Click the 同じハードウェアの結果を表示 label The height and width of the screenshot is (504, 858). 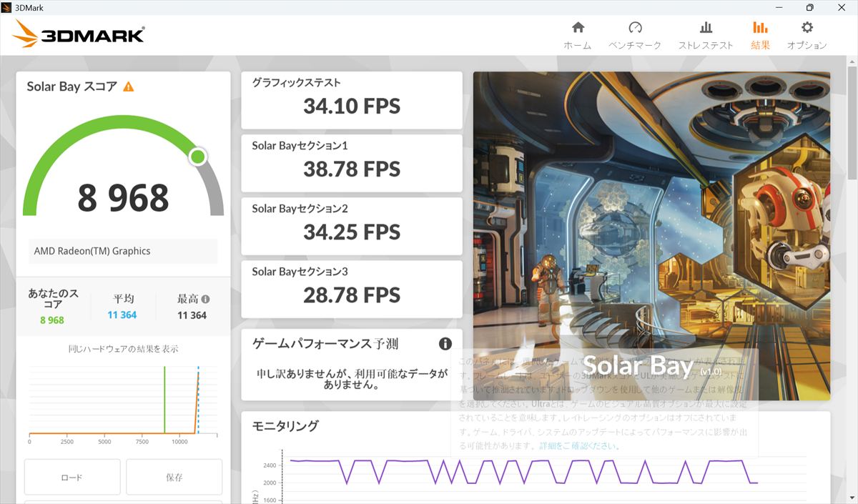pos(123,349)
